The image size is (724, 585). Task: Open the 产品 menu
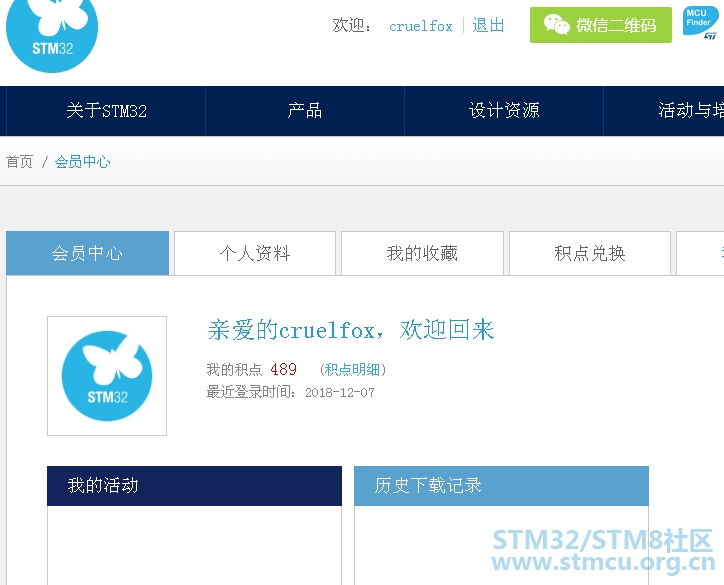point(305,111)
